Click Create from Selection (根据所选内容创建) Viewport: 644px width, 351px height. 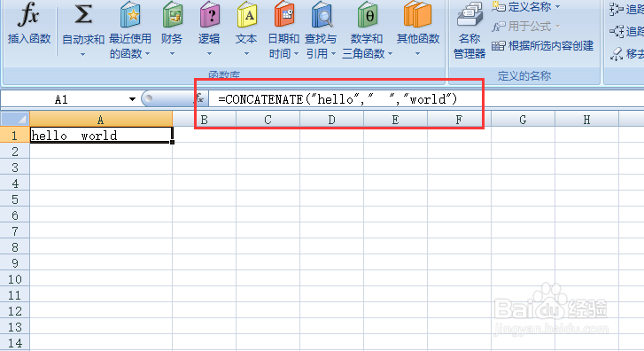(x=542, y=45)
